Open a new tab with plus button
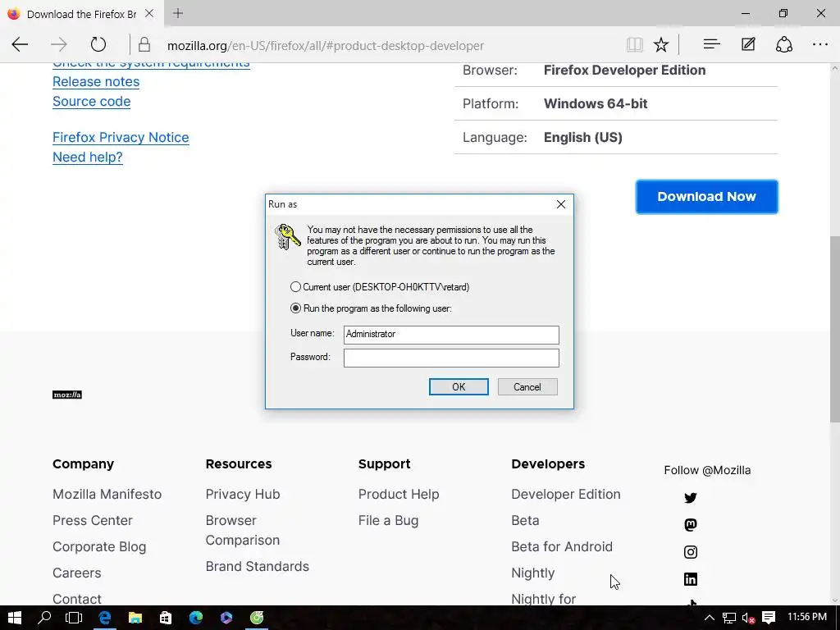 point(178,13)
